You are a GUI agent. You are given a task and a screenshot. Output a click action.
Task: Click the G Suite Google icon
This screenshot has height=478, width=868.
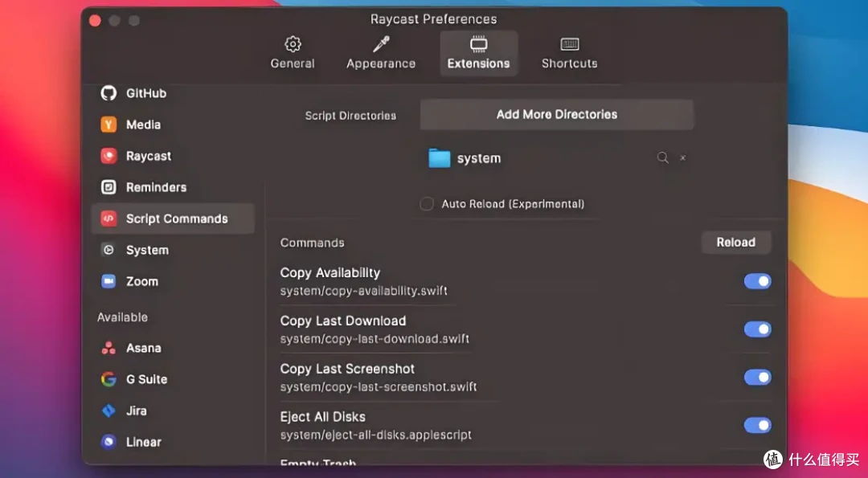point(108,379)
